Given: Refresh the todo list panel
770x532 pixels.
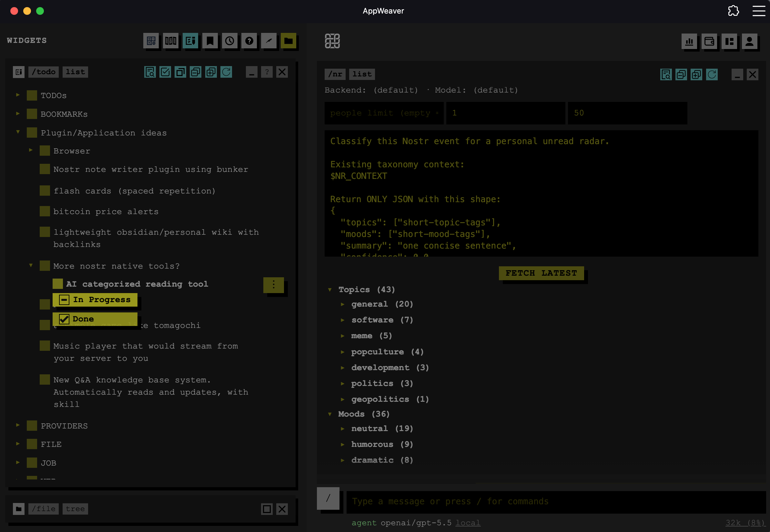Looking at the screenshot, I should click(x=226, y=72).
